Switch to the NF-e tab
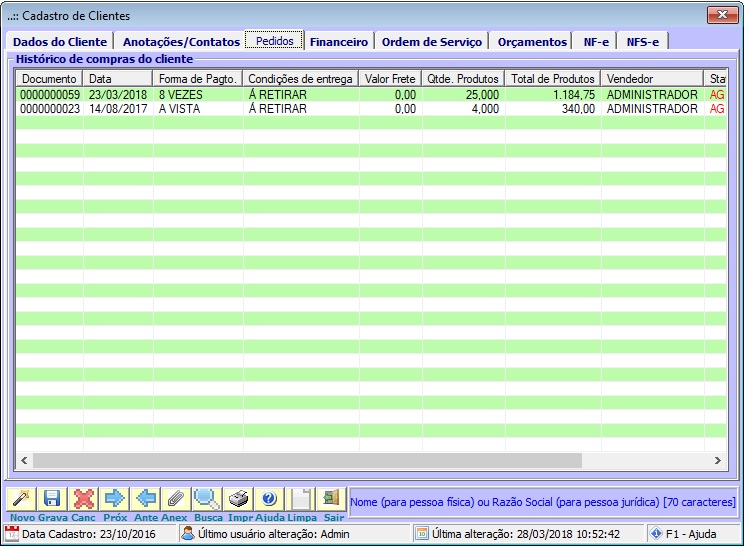 tap(596, 42)
